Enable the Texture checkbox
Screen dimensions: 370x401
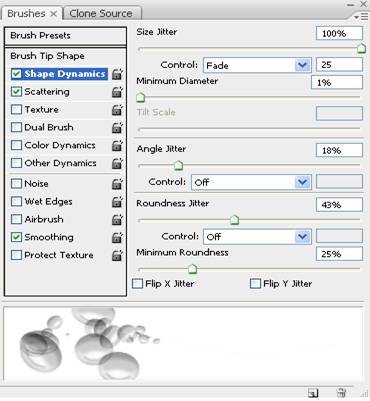[16, 109]
